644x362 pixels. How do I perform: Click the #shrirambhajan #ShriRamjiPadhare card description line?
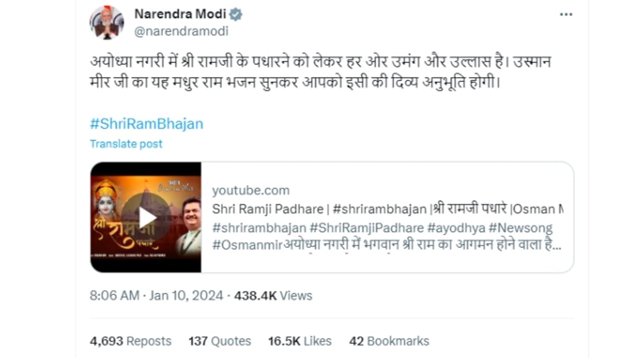(382, 228)
